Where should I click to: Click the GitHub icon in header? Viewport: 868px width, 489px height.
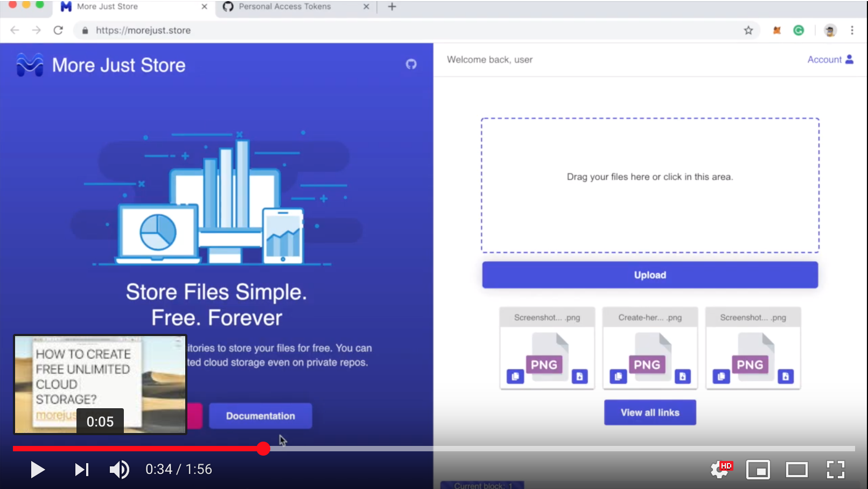(411, 65)
